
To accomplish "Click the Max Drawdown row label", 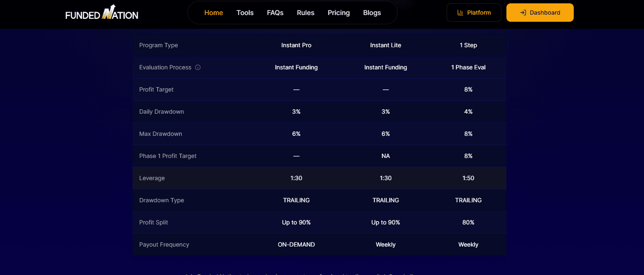I will click(x=160, y=134).
